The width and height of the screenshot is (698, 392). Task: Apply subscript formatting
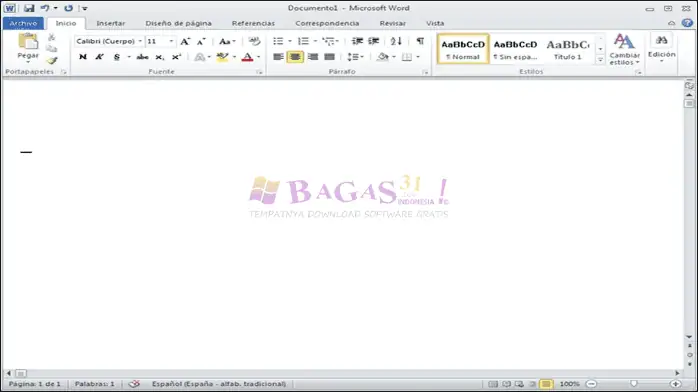(x=160, y=57)
